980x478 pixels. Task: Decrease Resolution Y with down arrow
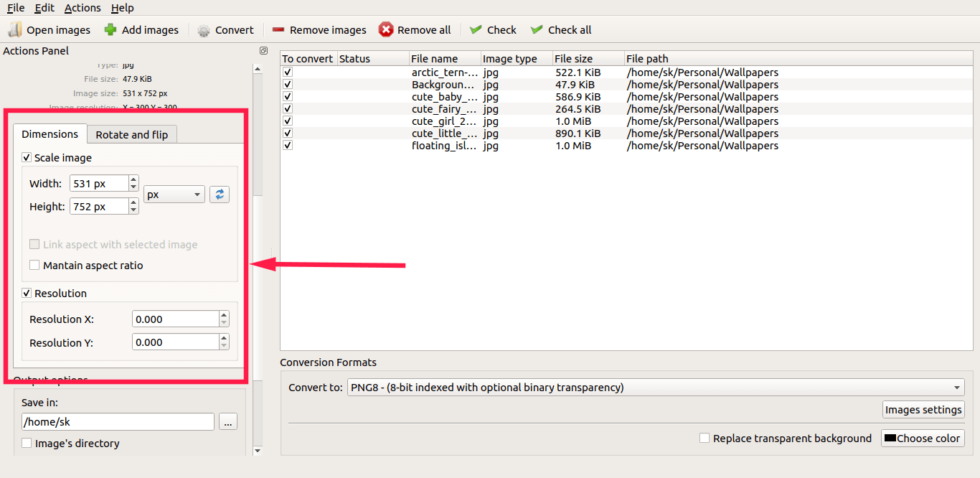tap(224, 346)
